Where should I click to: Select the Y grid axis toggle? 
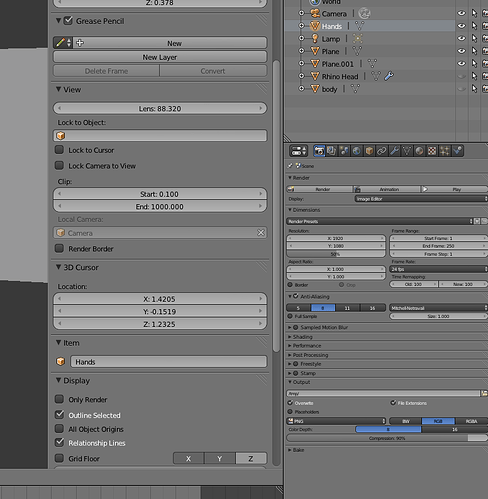pos(220,459)
